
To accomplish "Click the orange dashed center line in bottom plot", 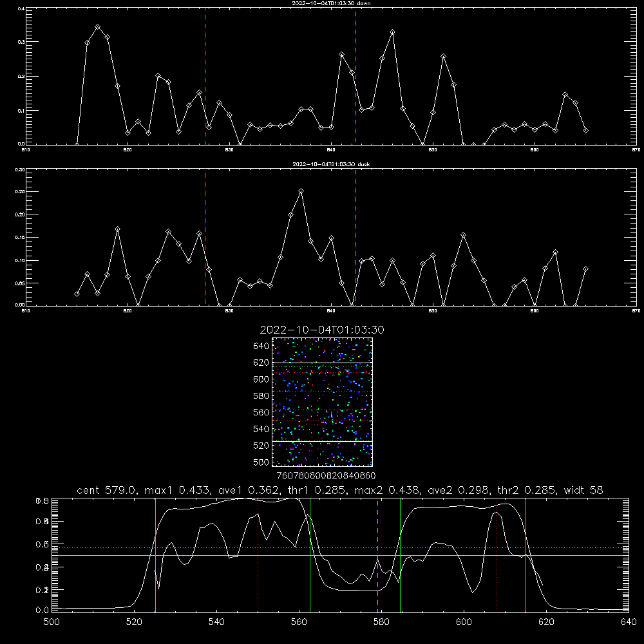I will (378, 554).
